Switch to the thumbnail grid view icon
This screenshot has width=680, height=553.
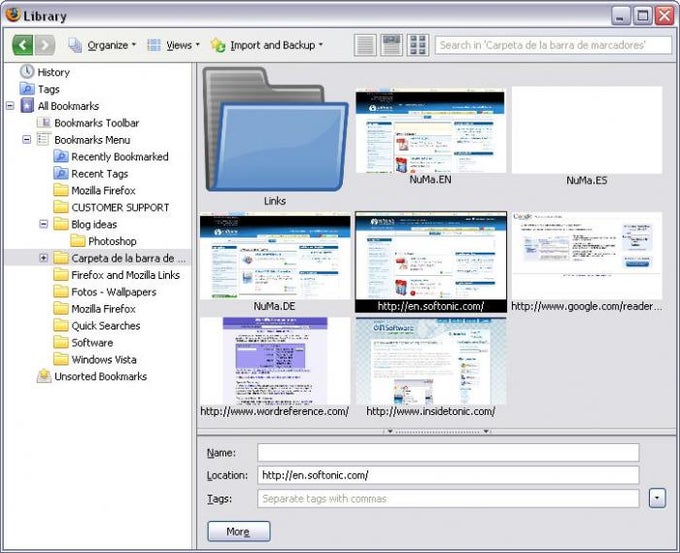(418, 45)
